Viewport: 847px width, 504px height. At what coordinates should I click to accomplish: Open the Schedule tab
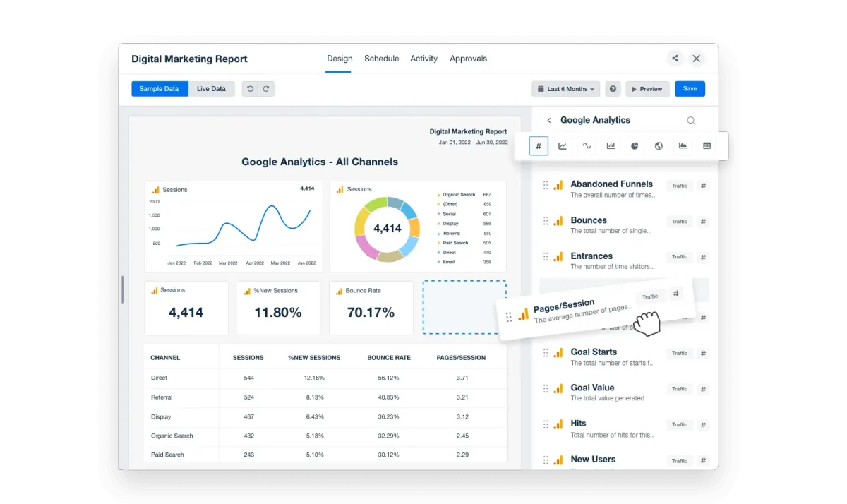(x=382, y=59)
